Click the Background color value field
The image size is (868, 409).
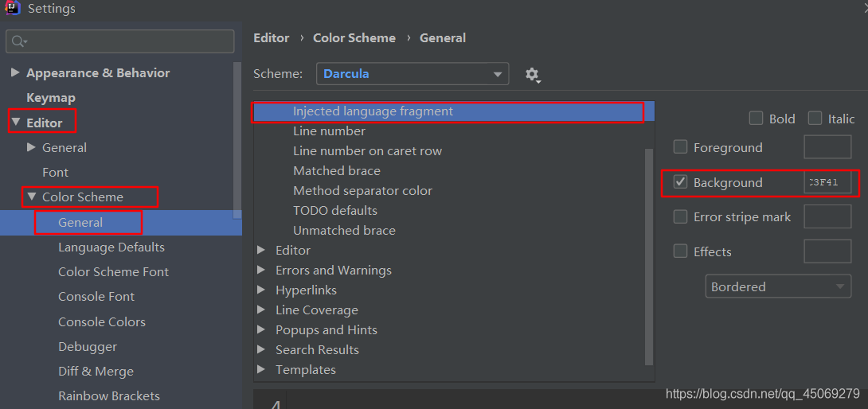(x=827, y=182)
